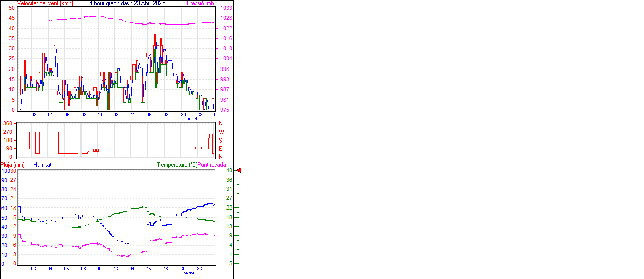Click the 360 degree label on direction chart

point(8,123)
